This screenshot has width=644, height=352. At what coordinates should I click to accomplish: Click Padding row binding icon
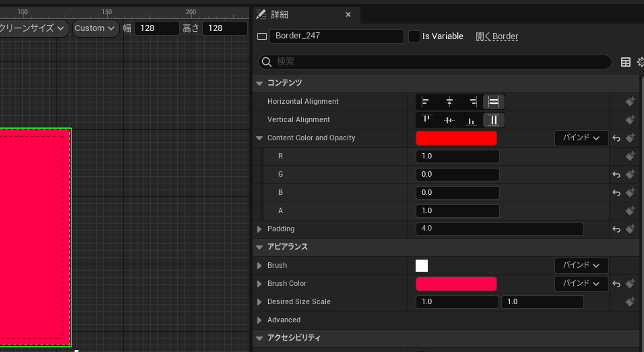point(630,229)
